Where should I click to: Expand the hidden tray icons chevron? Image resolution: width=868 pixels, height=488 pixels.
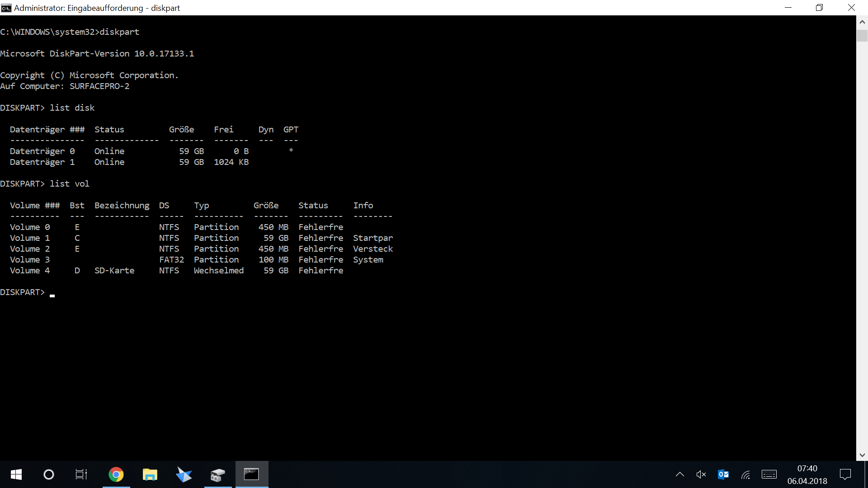coord(679,474)
